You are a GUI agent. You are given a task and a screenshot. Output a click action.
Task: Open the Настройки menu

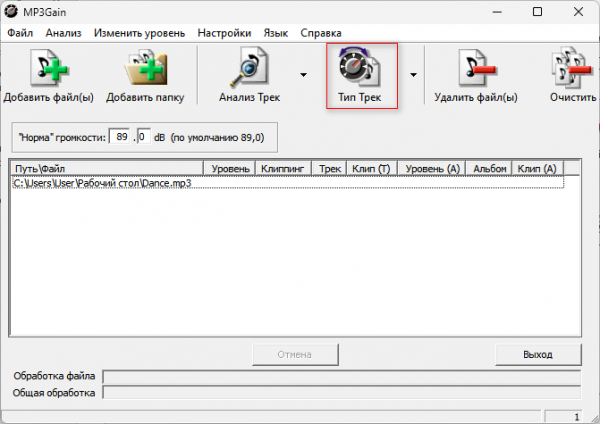tap(224, 33)
